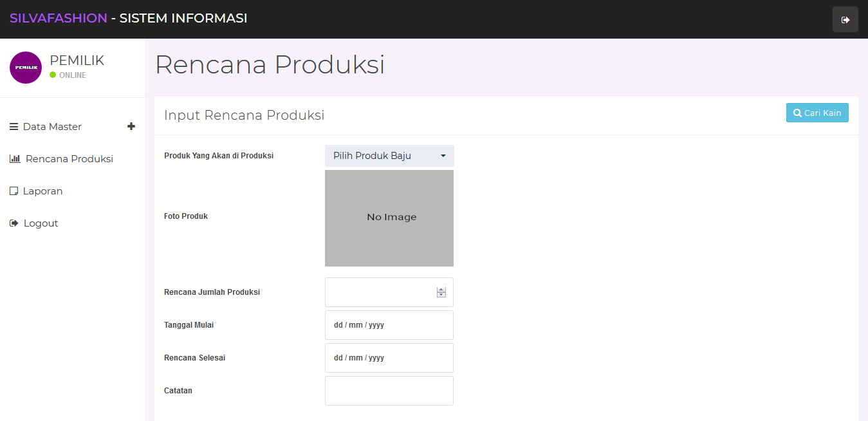Screen dimensions: 868x421
Task: Click the magnifier icon inside Cari Kain button
Action: coord(798,112)
